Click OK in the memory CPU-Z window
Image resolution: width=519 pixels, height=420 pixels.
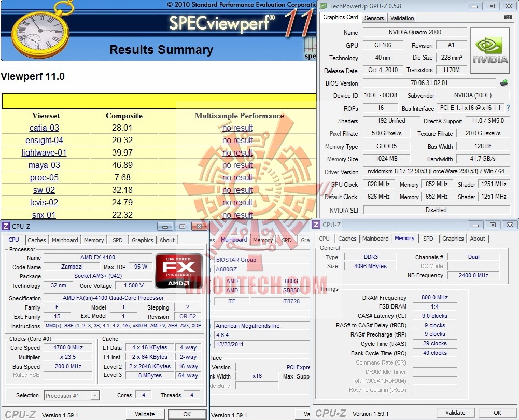(x=498, y=413)
